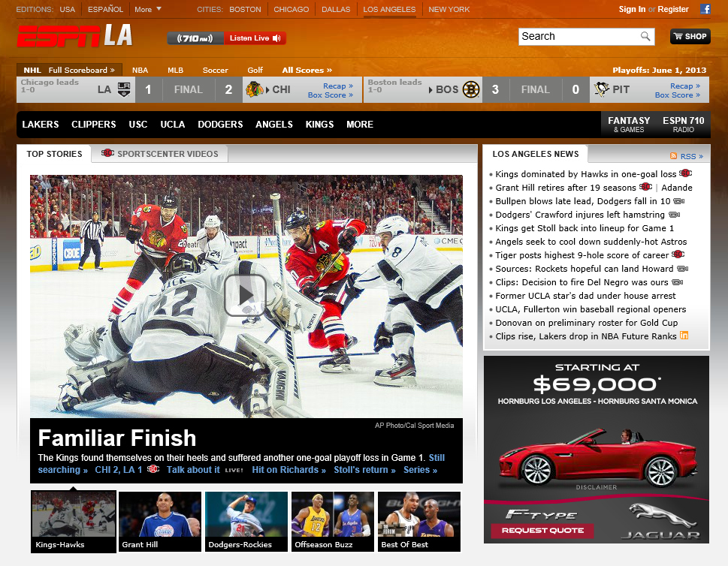Click Request Quote in Jaguar ad

(542, 530)
